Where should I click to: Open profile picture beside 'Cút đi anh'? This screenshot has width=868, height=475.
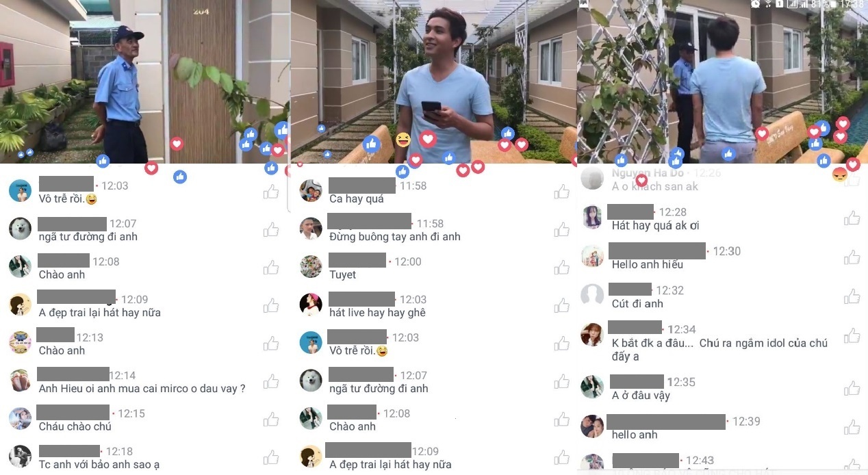click(x=592, y=296)
